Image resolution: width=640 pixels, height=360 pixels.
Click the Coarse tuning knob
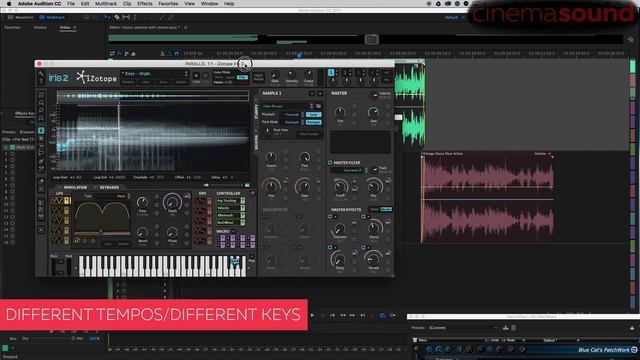[x=271, y=157]
